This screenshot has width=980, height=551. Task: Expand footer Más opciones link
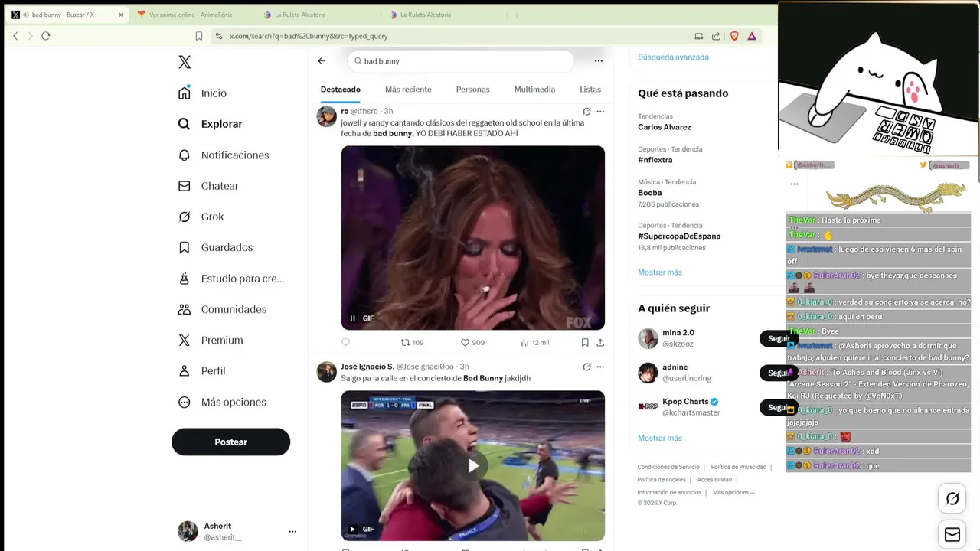click(x=733, y=492)
